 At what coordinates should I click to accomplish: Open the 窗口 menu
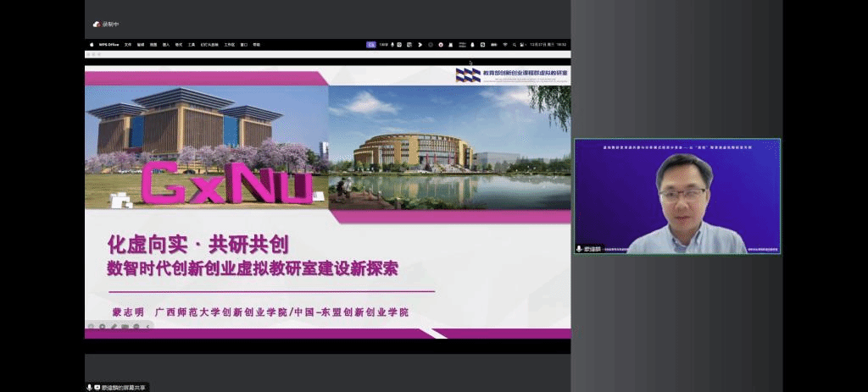pyautogui.click(x=244, y=44)
